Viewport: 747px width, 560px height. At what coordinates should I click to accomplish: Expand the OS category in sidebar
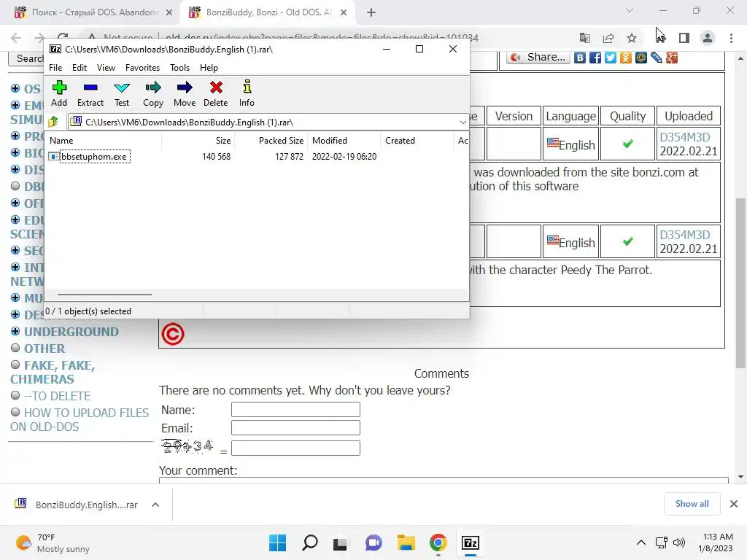(x=15, y=88)
